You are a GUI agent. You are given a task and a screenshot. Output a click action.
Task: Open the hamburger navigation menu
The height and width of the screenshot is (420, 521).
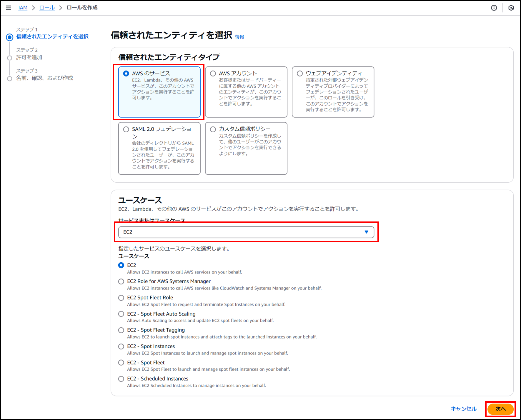(x=9, y=8)
